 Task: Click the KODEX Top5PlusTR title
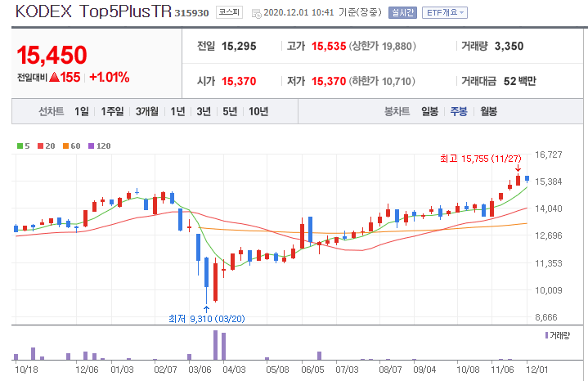pos(93,12)
